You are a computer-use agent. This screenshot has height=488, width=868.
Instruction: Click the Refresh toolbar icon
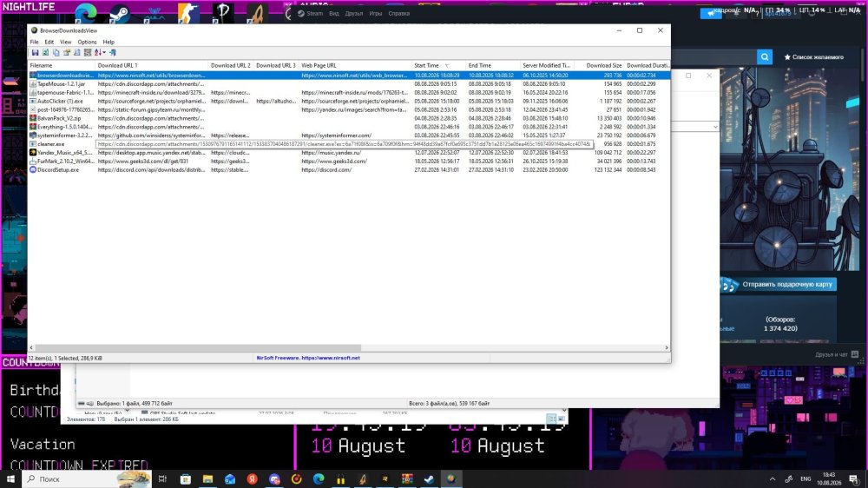tap(45, 53)
